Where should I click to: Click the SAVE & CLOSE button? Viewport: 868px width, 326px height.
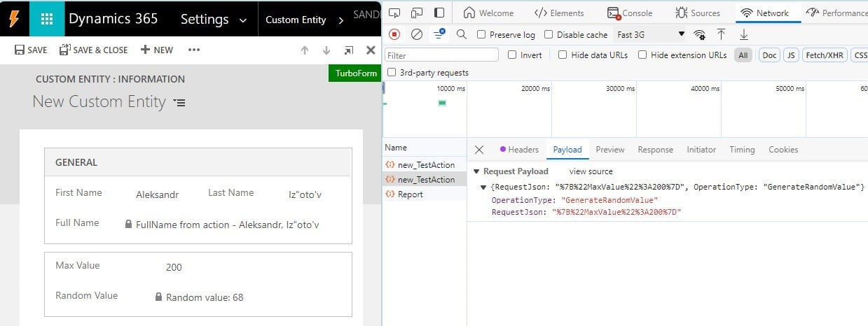[93, 50]
